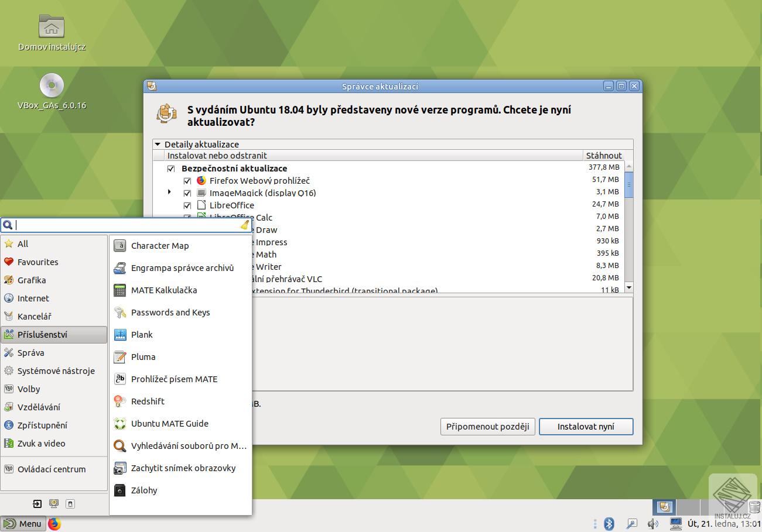Viewport: 762px width, 532px height.
Task: Click the clear search broom icon
Action: [x=245, y=225]
